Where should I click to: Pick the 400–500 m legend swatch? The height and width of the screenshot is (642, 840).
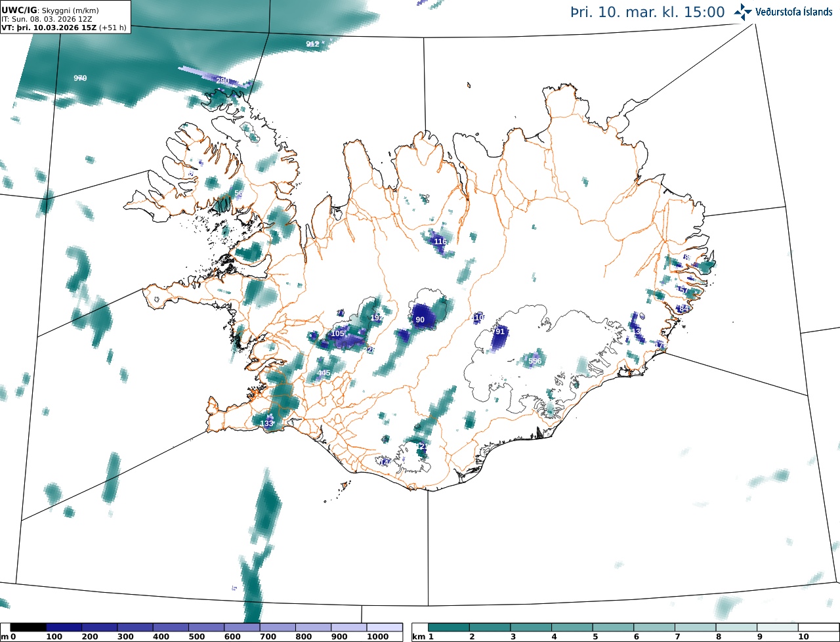171,628
